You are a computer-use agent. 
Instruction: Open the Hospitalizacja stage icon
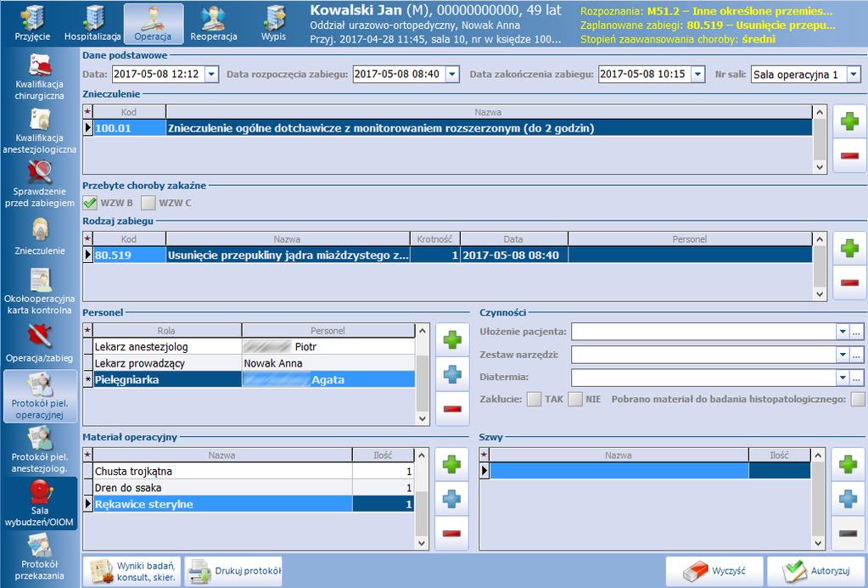(92, 23)
